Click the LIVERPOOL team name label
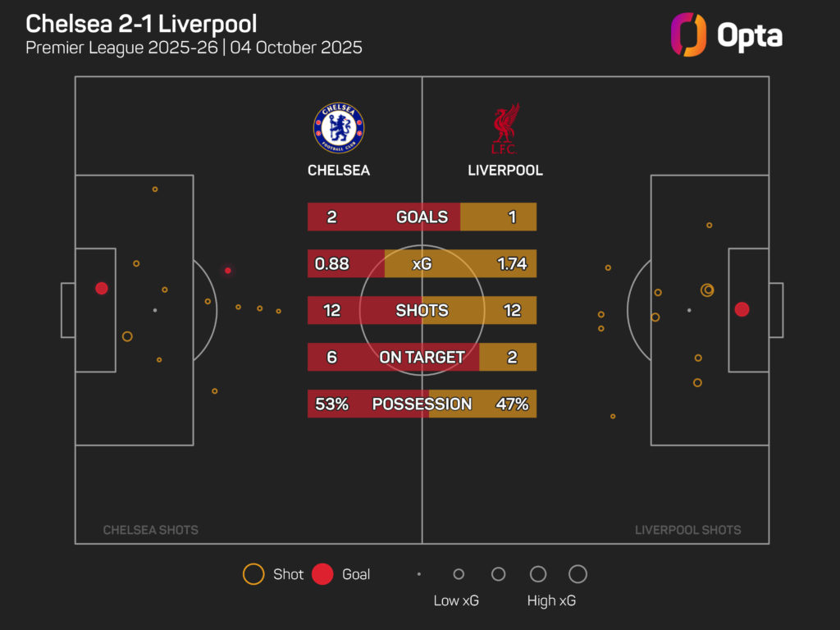Image resolution: width=840 pixels, height=630 pixels. [x=505, y=171]
